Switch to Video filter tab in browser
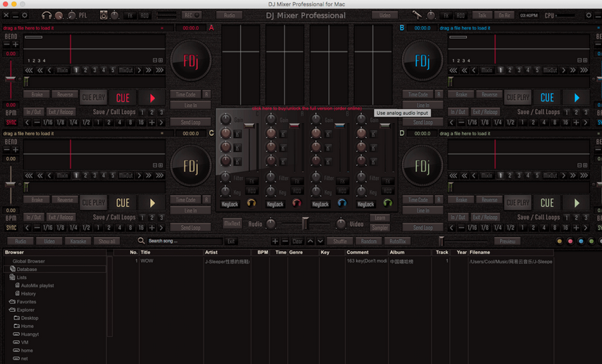The width and height of the screenshot is (602, 364). [49, 241]
